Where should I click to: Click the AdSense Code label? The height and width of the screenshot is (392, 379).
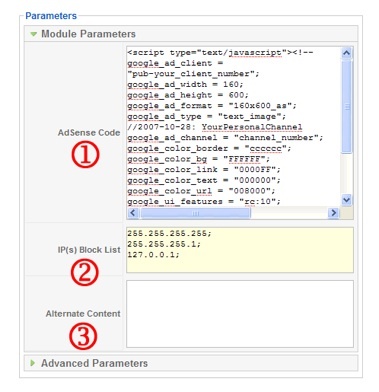(x=89, y=133)
